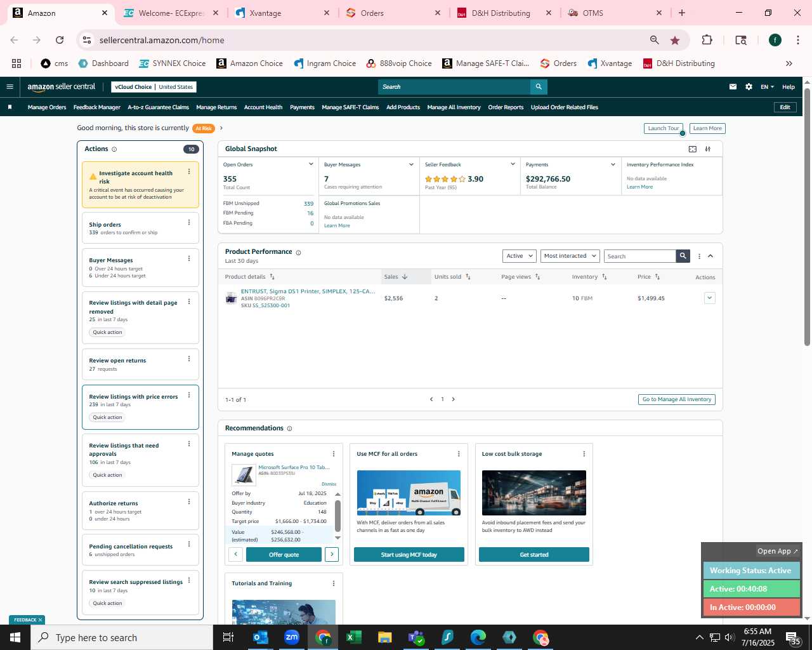Viewport: 812px width, 650px height.
Task: Click Recommendations info icon
Action: (289, 428)
